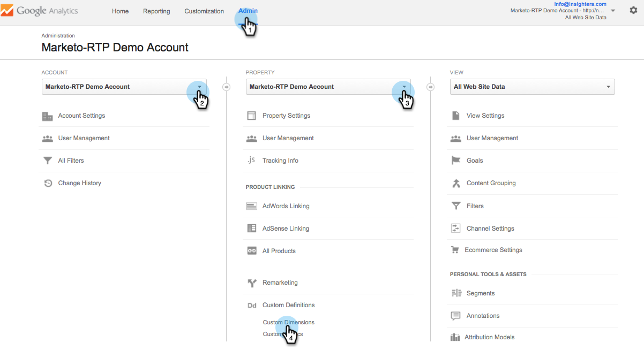Click the Google Analytics logo
The image size is (644, 350).
pyautogui.click(x=39, y=11)
